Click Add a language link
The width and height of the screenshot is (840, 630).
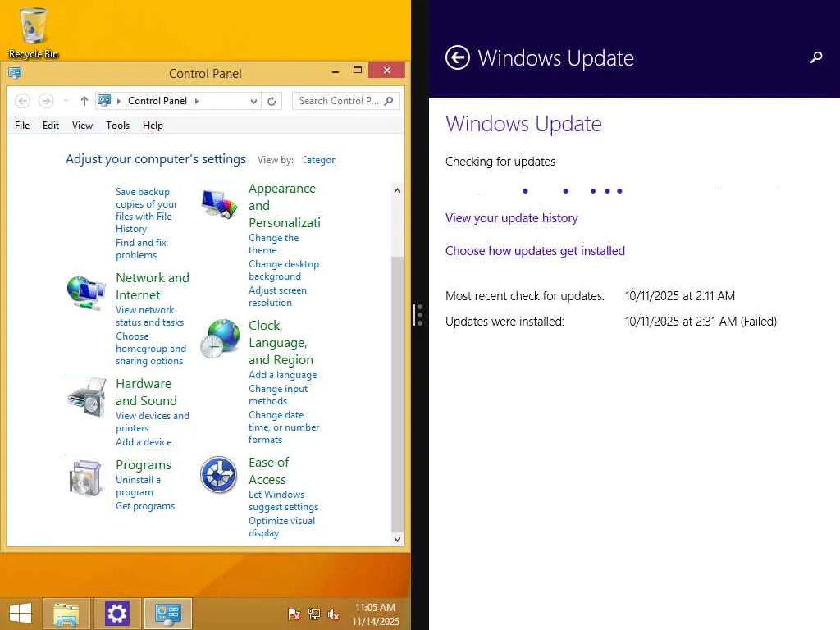click(x=283, y=375)
